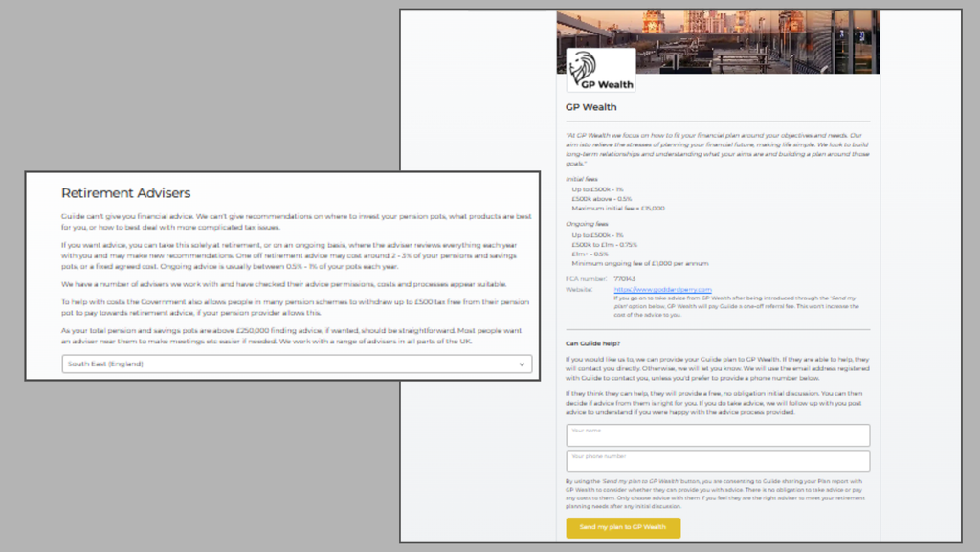Click the FCA number 770143 value
980x552 pixels.
pyautogui.click(x=624, y=279)
